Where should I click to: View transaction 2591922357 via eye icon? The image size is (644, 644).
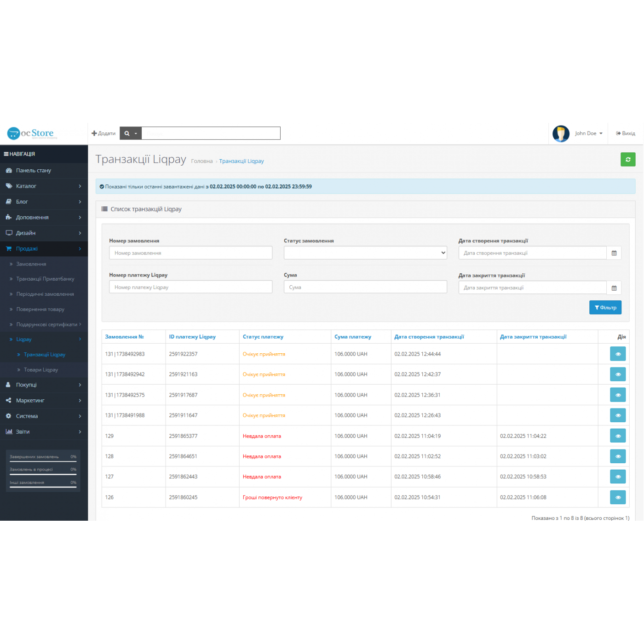point(617,354)
